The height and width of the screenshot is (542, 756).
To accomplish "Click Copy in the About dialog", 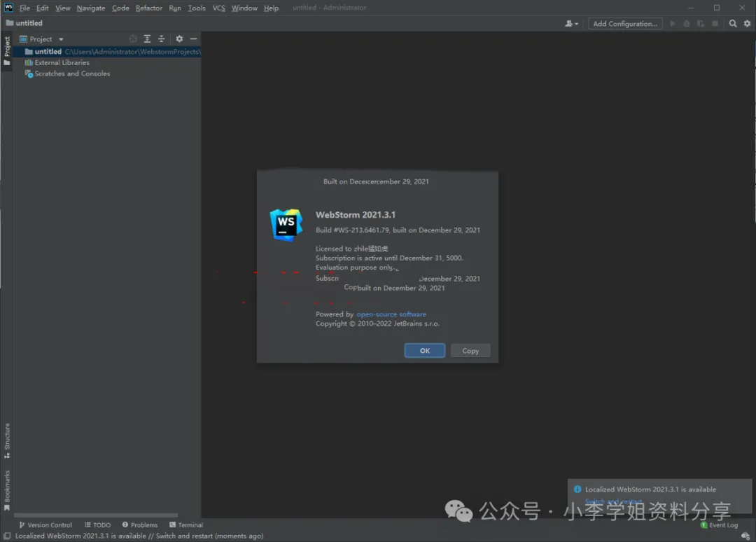I will tap(470, 351).
